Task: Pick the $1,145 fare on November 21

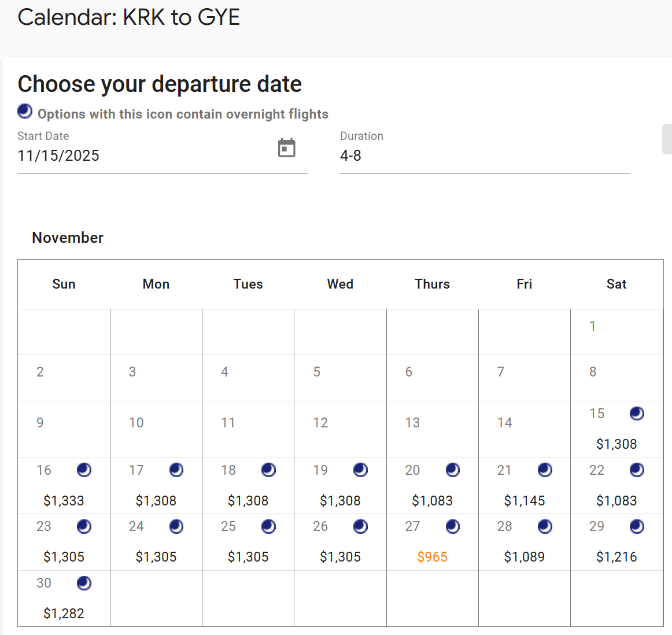Action: (x=525, y=500)
